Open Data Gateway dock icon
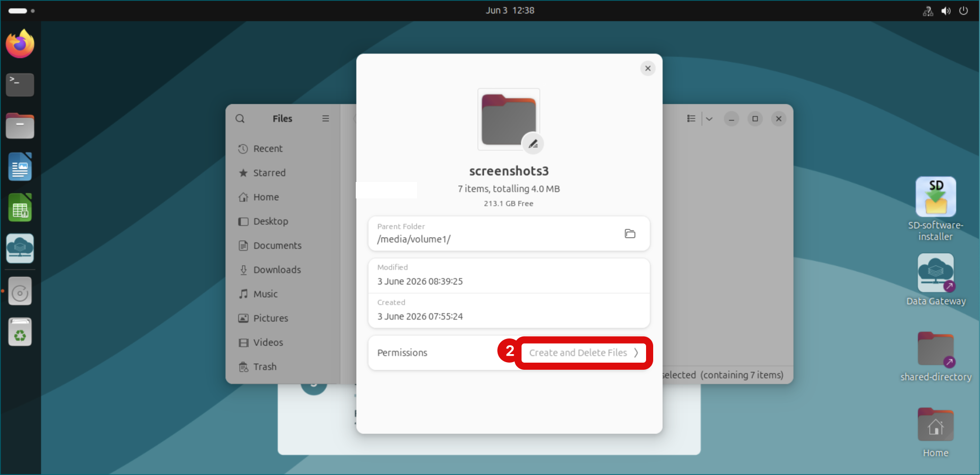The height and width of the screenshot is (475, 980). (x=20, y=248)
